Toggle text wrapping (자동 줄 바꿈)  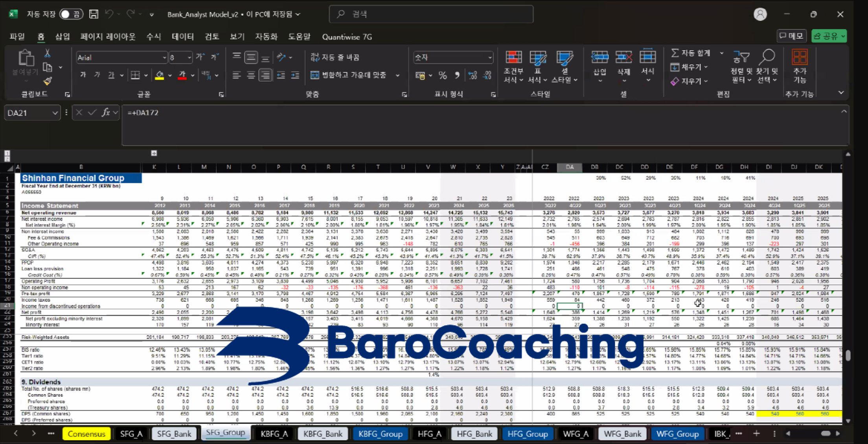tap(335, 57)
